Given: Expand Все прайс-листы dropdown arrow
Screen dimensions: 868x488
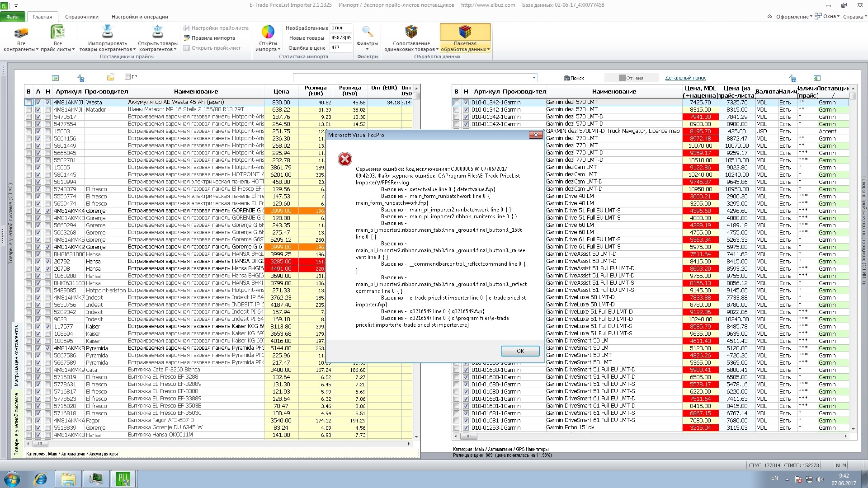Looking at the screenshot, I should click(x=73, y=50).
